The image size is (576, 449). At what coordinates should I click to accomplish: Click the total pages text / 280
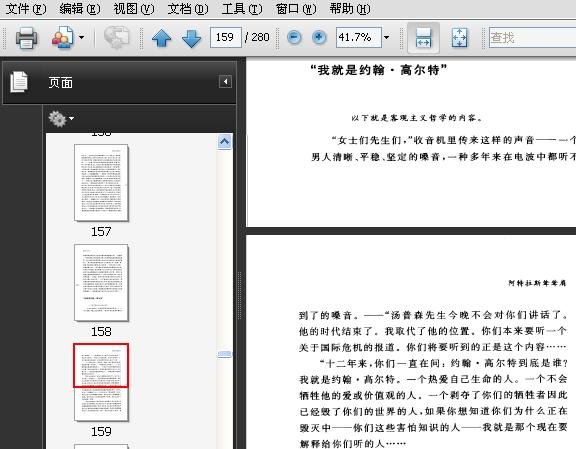(x=257, y=37)
